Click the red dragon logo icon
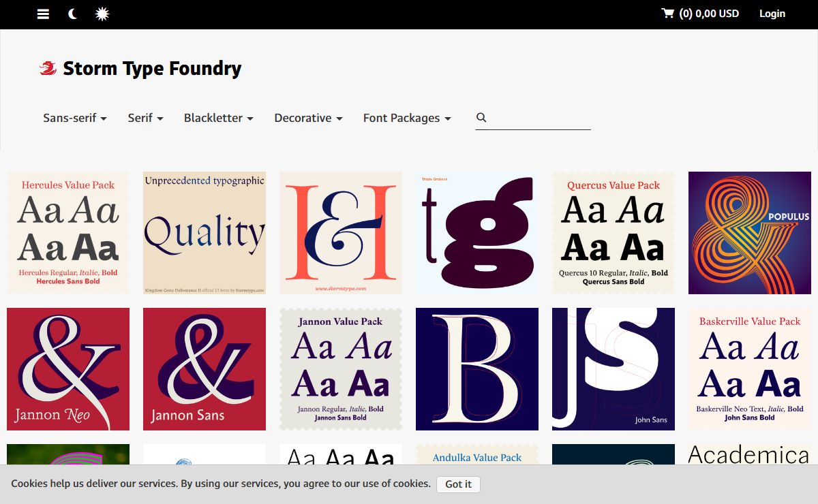Image resolution: width=818 pixels, height=504 pixels. (48, 68)
